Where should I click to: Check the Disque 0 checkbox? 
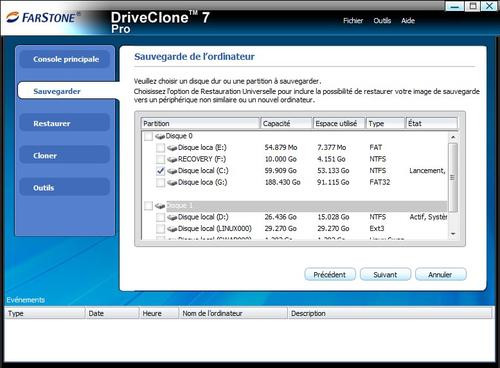pyautogui.click(x=148, y=136)
